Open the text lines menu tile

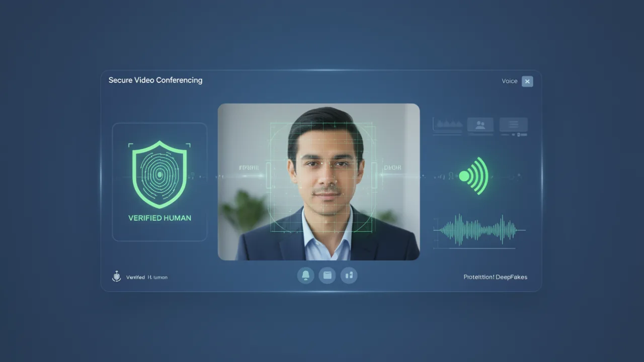pyautogui.click(x=513, y=124)
